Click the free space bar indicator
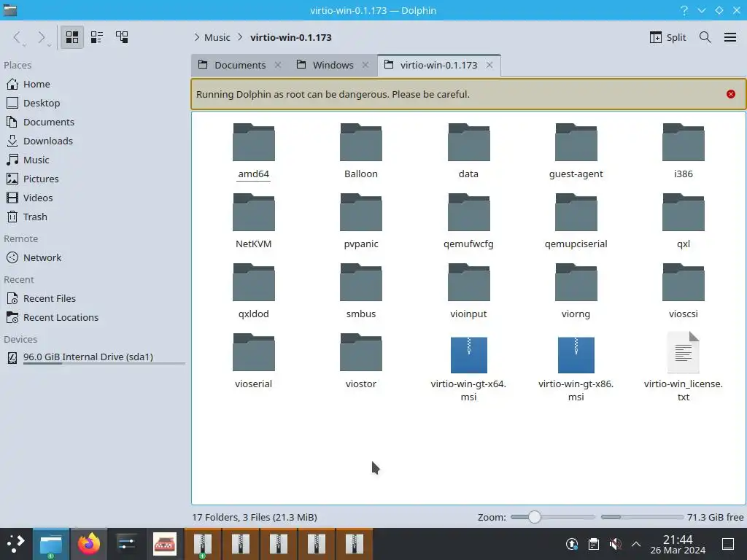Image resolution: width=747 pixels, height=560 pixels. (642, 517)
